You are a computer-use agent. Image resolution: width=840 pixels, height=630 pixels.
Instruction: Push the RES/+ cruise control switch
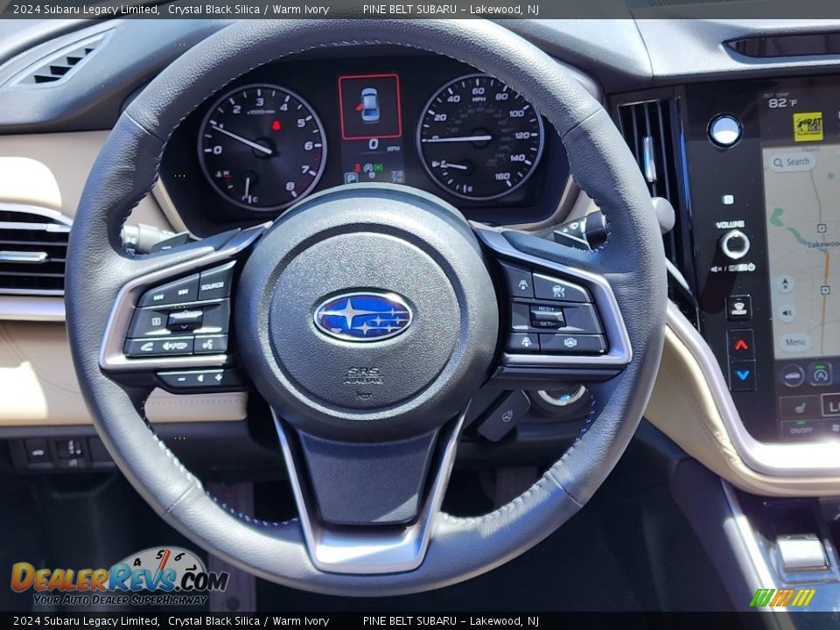(546, 310)
